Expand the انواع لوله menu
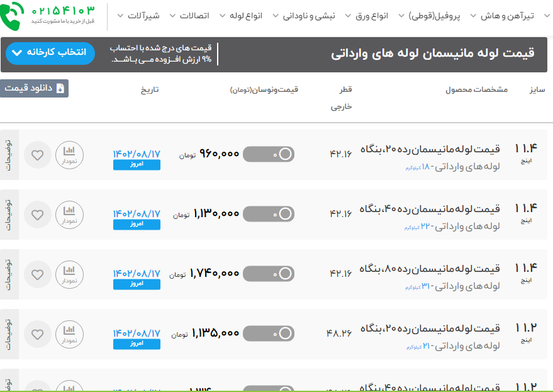 [x=245, y=15]
